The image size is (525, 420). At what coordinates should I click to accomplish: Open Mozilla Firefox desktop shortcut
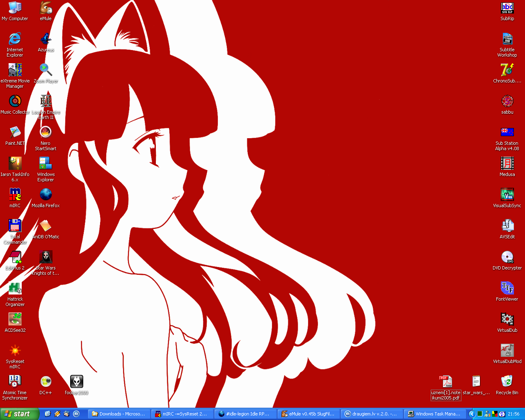[x=46, y=198]
